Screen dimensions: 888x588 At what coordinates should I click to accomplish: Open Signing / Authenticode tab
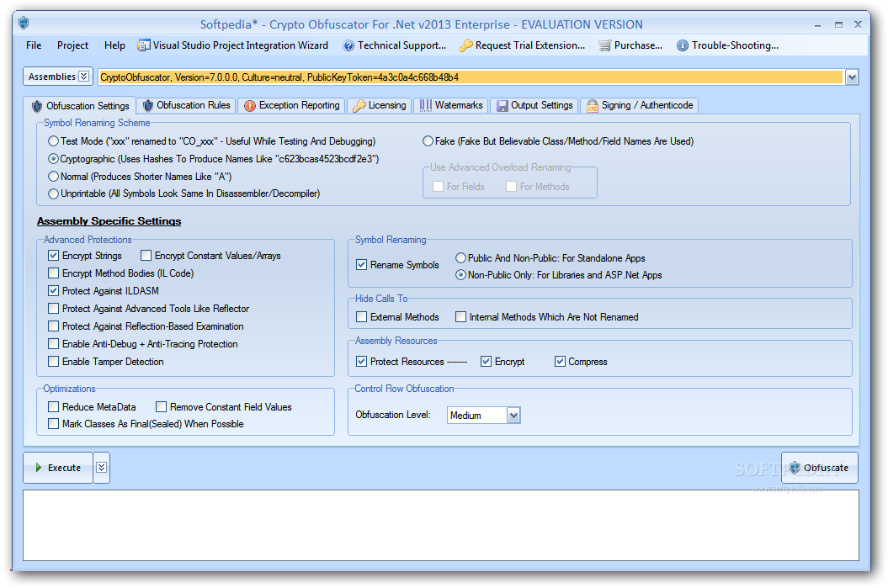click(640, 105)
